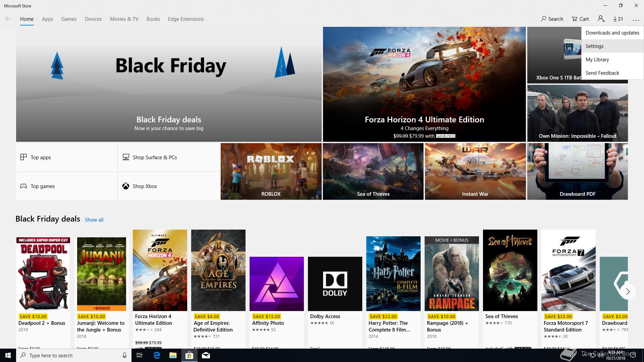Click the account sign-in person icon
Screen dimensions: 644x362
[x=601, y=19]
